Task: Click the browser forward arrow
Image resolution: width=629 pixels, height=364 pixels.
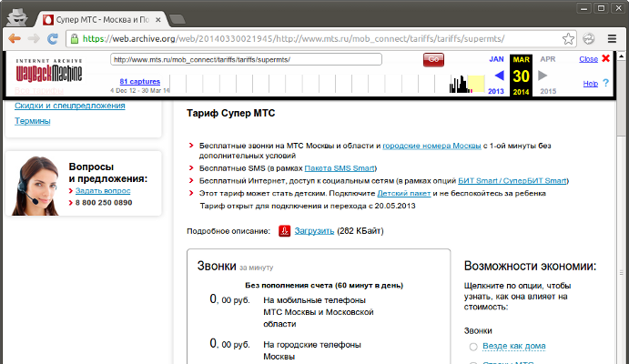Action: coord(34,39)
